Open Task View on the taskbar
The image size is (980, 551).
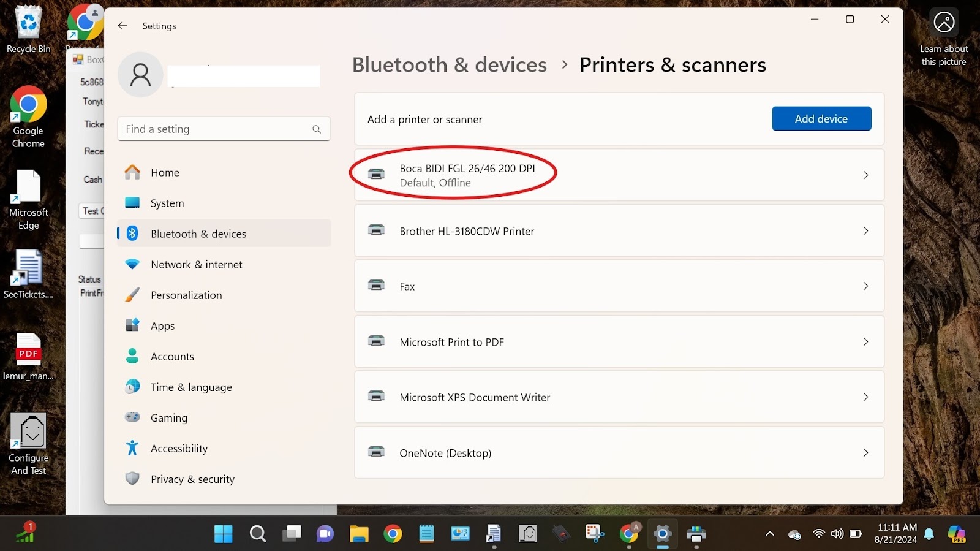pyautogui.click(x=292, y=534)
